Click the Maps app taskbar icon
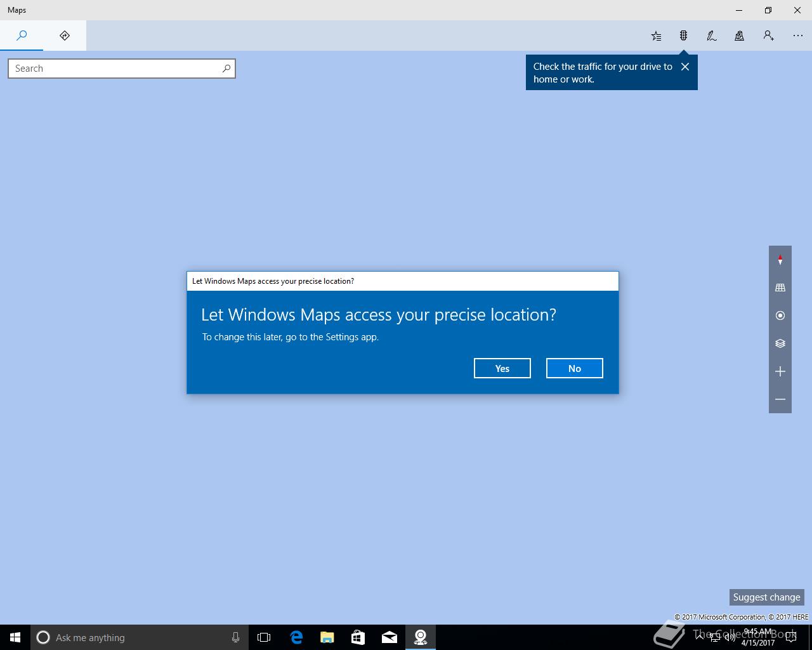 pyautogui.click(x=420, y=637)
